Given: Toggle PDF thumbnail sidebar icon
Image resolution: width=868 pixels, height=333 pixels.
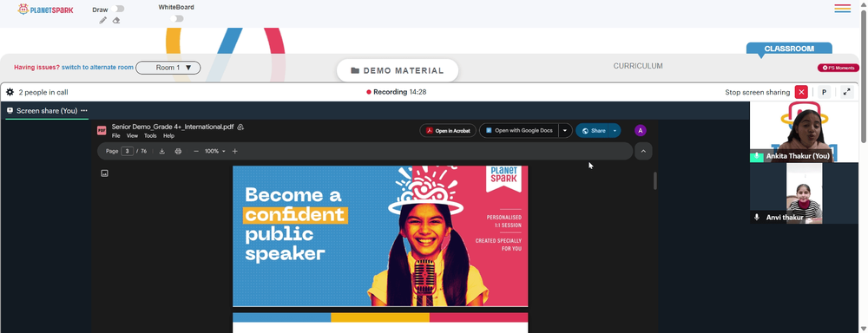Looking at the screenshot, I should pyautogui.click(x=105, y=173).
